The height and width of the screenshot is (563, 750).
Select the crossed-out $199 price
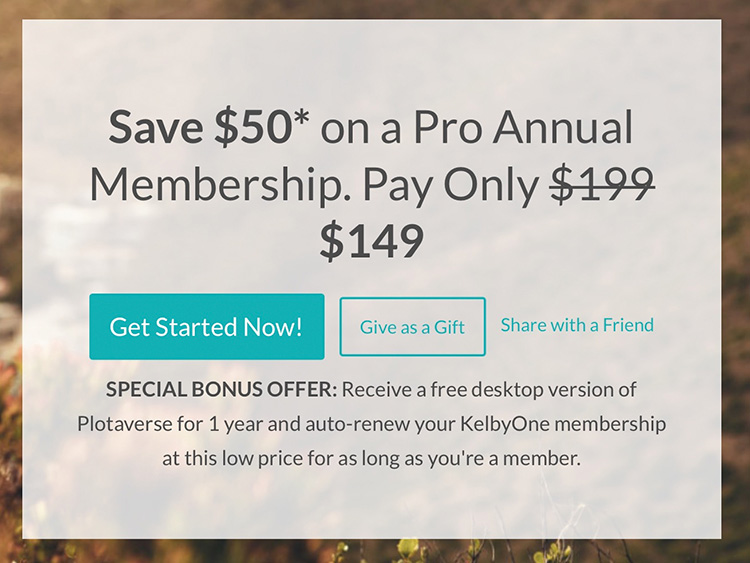point(602,184)
